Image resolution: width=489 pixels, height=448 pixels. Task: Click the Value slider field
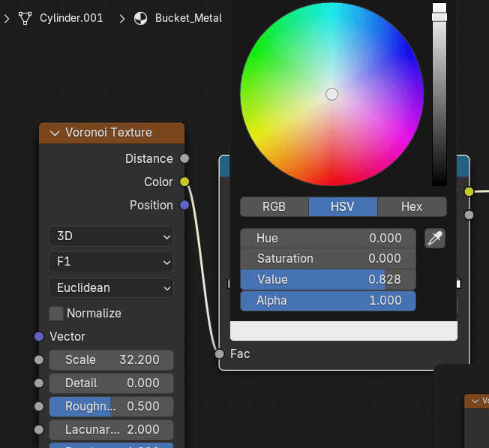[328, 280]
